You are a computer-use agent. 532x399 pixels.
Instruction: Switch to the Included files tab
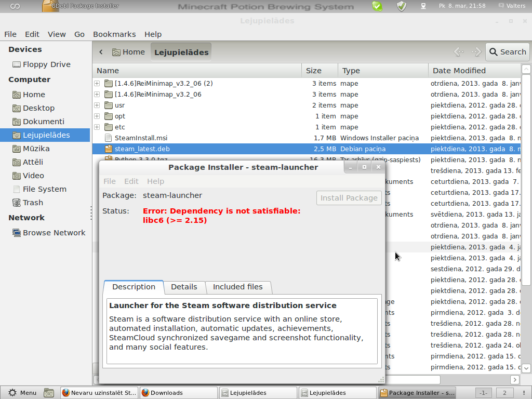(x=238, y=287)
